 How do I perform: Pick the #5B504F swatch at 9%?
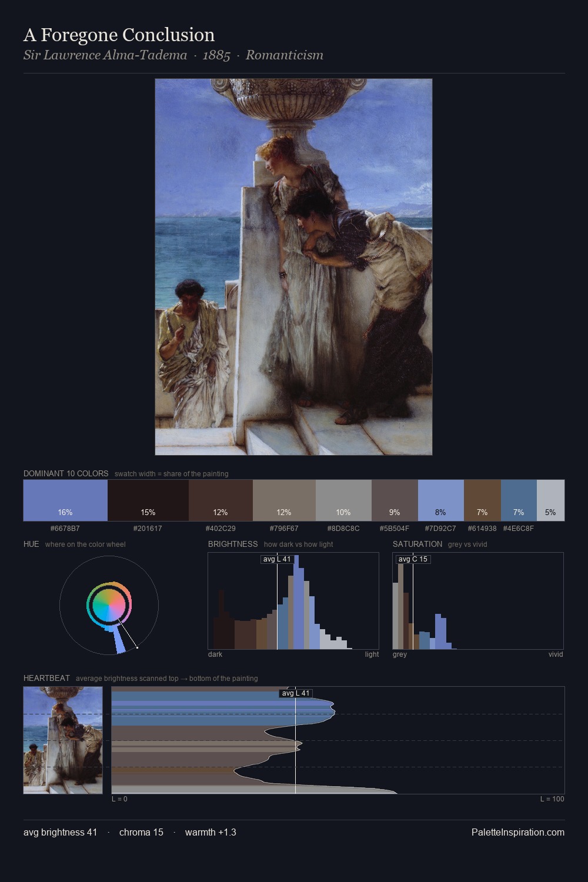click(x=395, y=500)
